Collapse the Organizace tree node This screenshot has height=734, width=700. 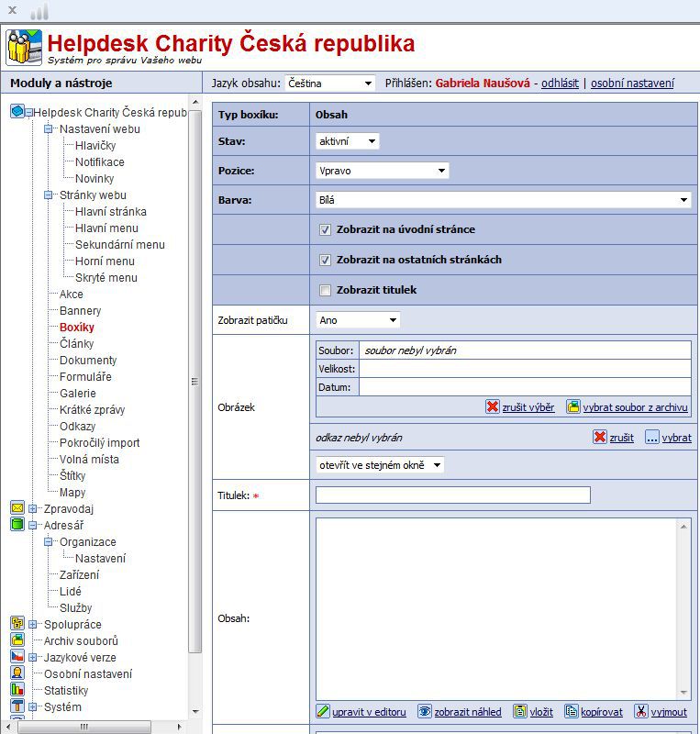pyautogui.click(x=49, y=541)
